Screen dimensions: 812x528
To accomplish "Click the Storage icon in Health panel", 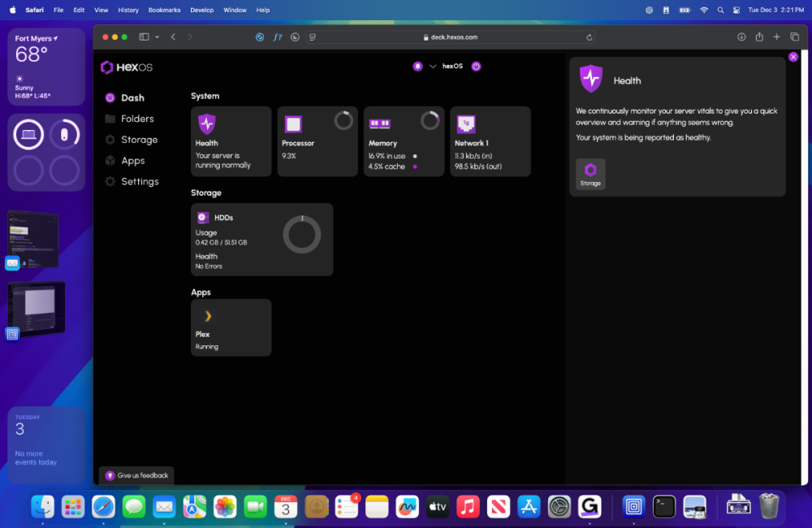I will [590, 173].
